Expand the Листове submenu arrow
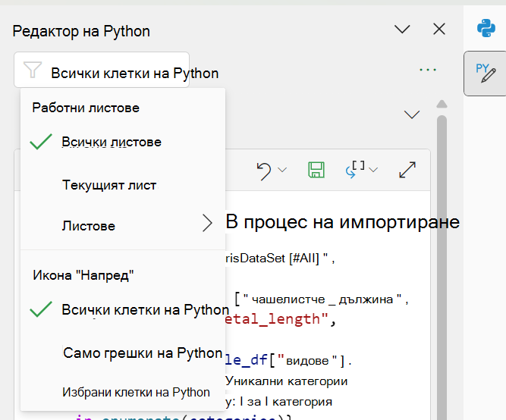The width and height of the screenshot is (506, 420). 208,223
